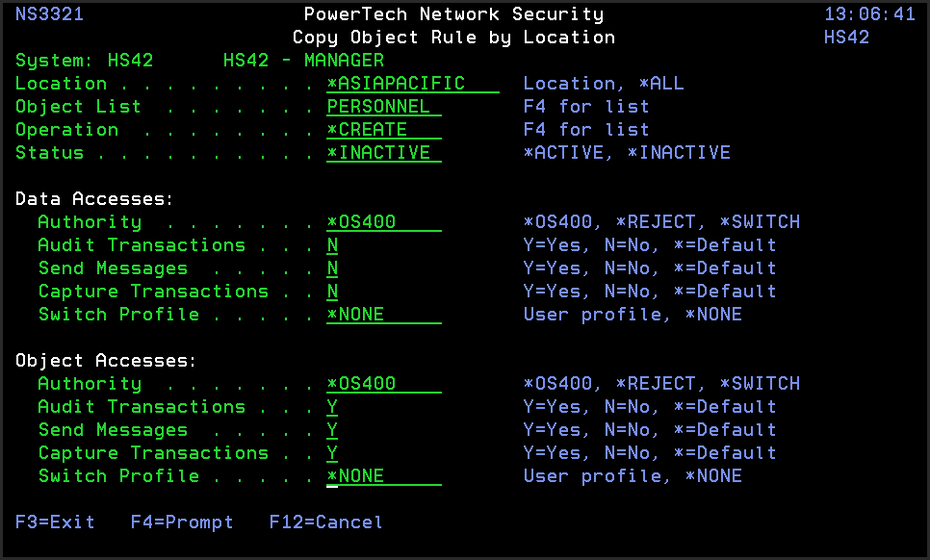Click Object Accesses Switch Profile *NONE field
930x560 pixels.
pos(383,476)
